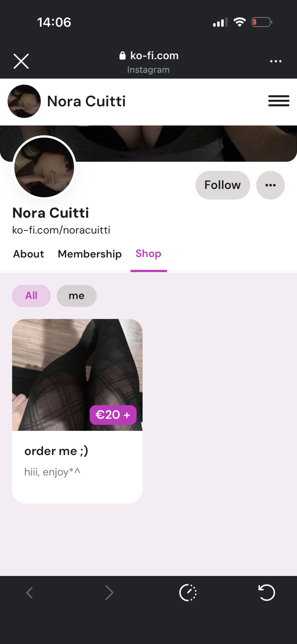Select the Shop tab
Viewport: 297px width, 644px height.
coord(148,254)
